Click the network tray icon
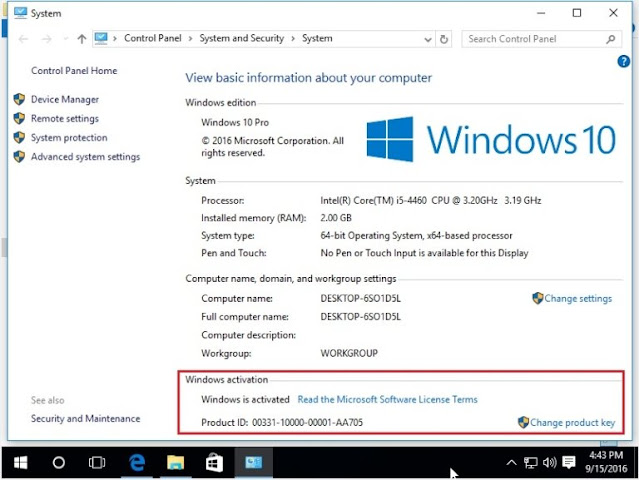 pos(531,462)
